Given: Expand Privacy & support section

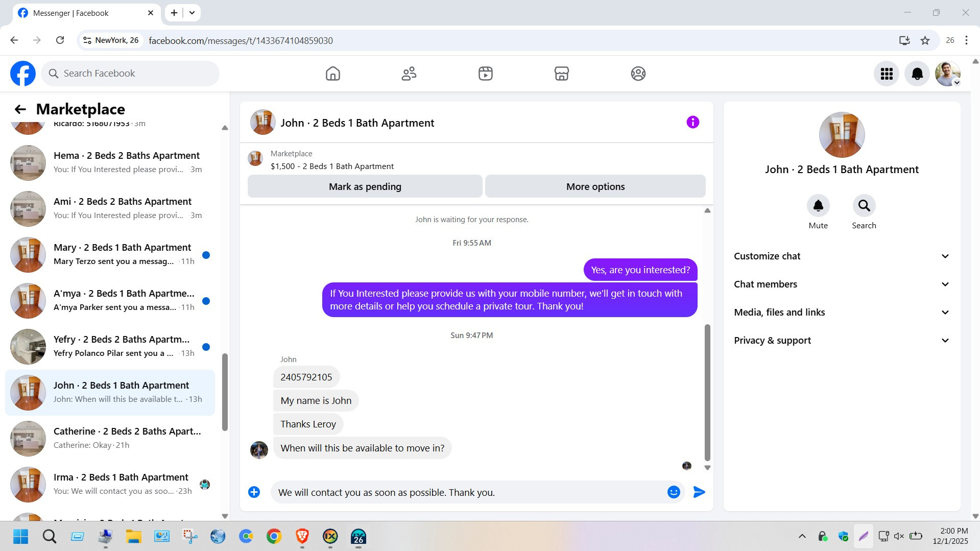Looking at the screenshot, I should coord(842,341).
